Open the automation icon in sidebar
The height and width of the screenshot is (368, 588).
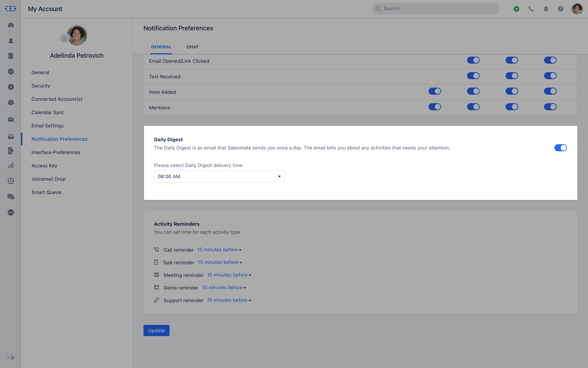click(11, 181)
